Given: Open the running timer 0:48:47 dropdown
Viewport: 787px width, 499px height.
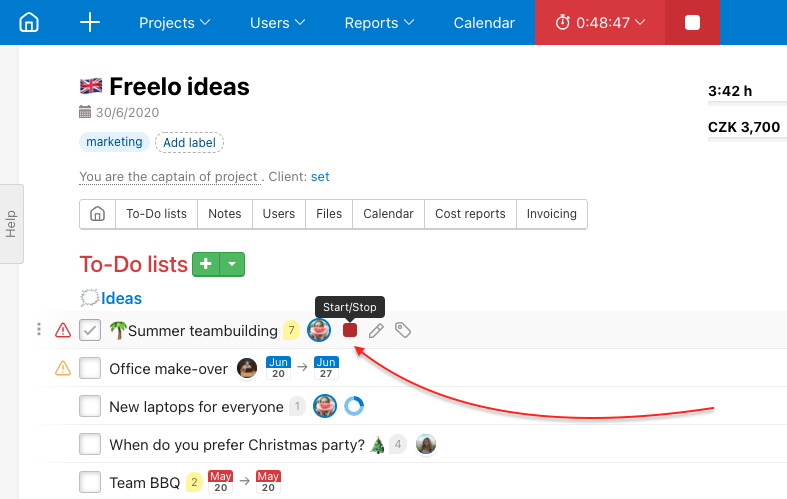Looking at the screenshot, I should pyautogui.click(x=600, y=23).
